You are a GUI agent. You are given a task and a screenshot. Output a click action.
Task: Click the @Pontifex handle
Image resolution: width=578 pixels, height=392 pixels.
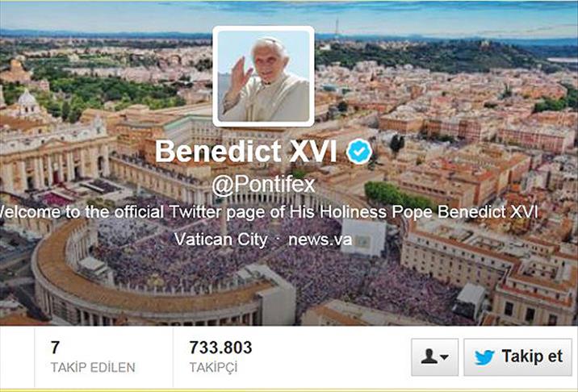(x=263, y=184)
